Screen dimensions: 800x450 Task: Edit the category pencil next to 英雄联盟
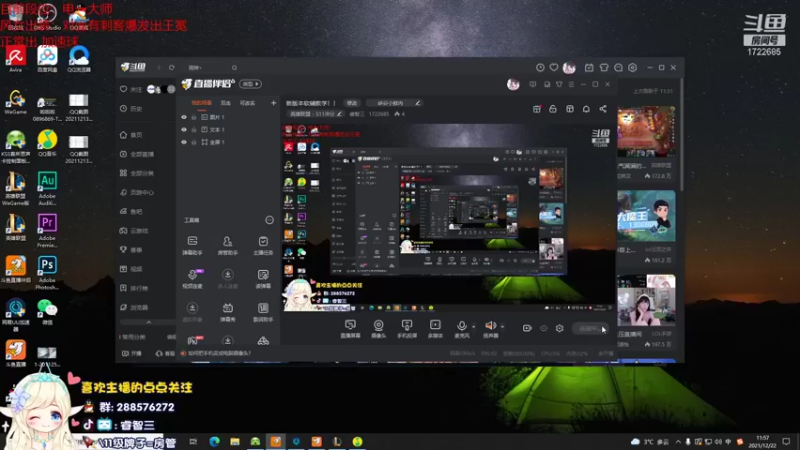pos(339,114)
